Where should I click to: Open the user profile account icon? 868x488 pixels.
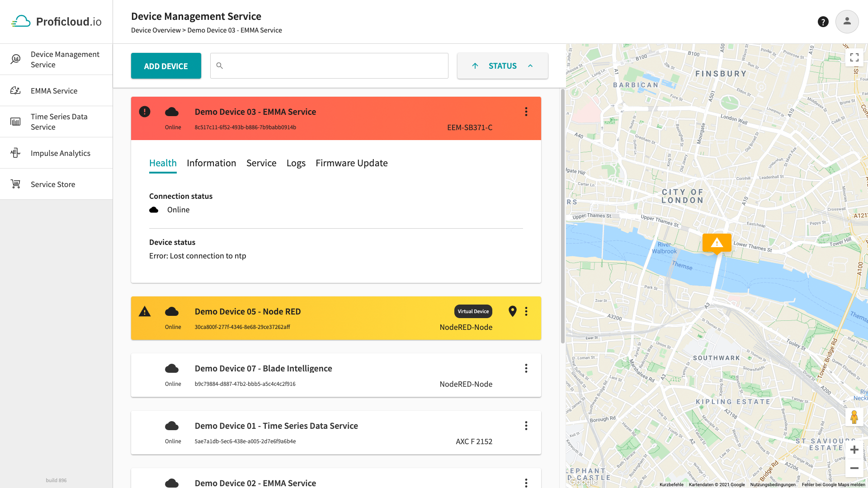tap(847, 21)
